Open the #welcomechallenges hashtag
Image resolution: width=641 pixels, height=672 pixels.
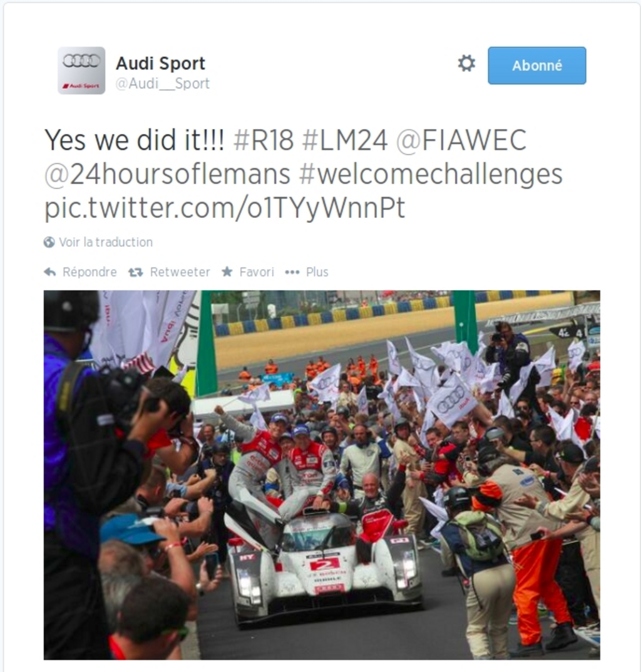point(431,175)
